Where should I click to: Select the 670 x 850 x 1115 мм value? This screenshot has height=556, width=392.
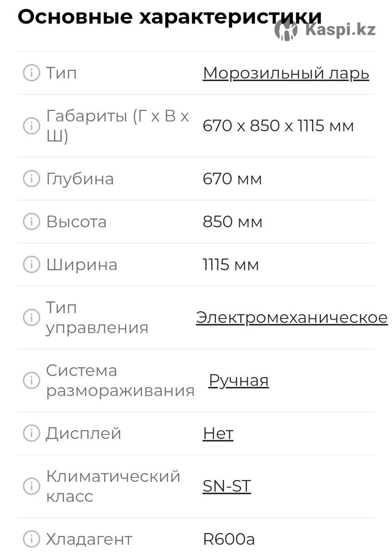point(278,126)
